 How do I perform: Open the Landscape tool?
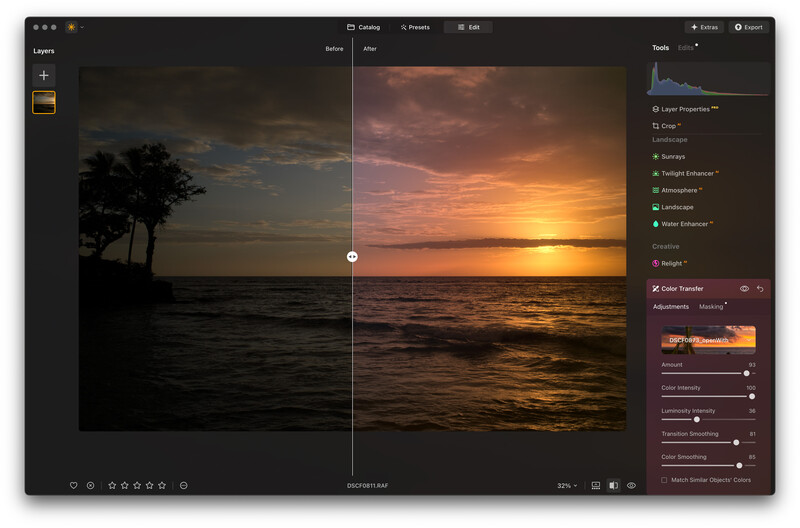pyautogui.click(x=672, y=207)
